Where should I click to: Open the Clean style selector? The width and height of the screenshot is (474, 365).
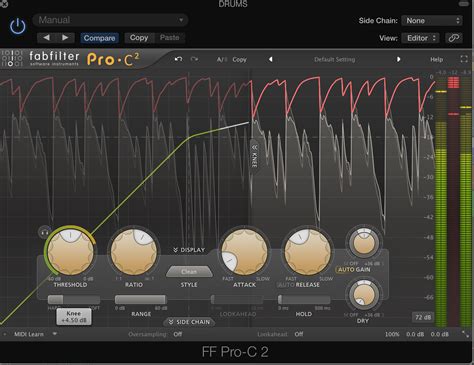click(189, 272)
